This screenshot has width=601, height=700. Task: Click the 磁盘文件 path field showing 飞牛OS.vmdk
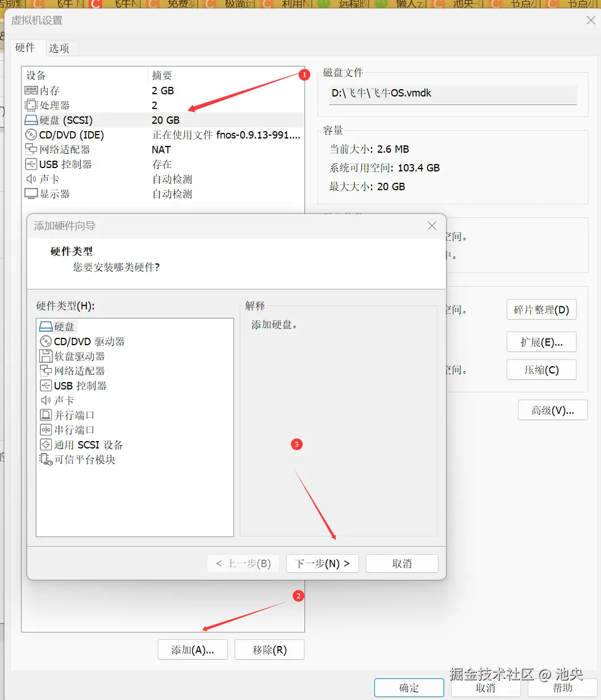click(x=452, y=94)
